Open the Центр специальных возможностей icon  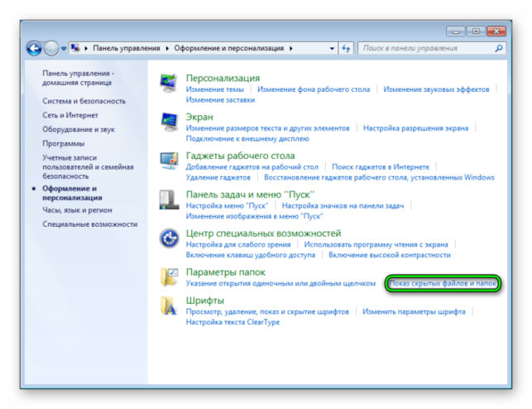169,238
